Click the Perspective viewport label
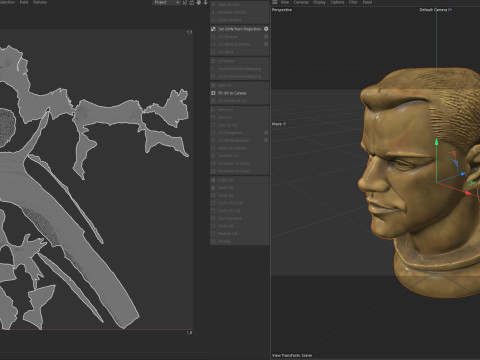The height and width of the screenshot is (360, 480). tap(282, 10)
